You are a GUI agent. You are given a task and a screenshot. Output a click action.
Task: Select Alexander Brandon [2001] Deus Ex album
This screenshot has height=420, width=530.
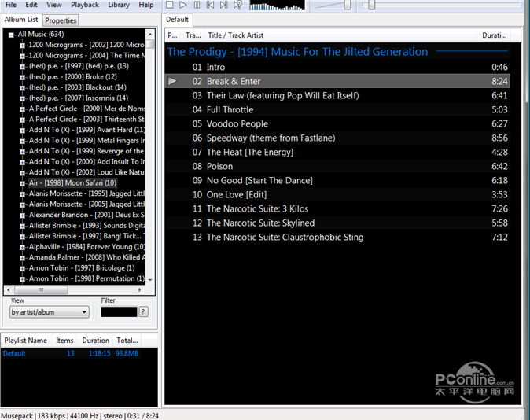[86, 215]
